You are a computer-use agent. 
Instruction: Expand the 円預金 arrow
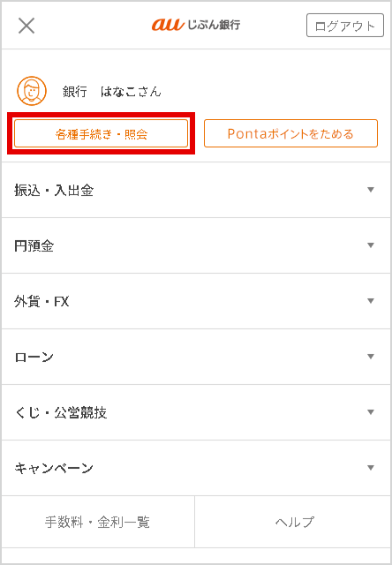[371, 245]
